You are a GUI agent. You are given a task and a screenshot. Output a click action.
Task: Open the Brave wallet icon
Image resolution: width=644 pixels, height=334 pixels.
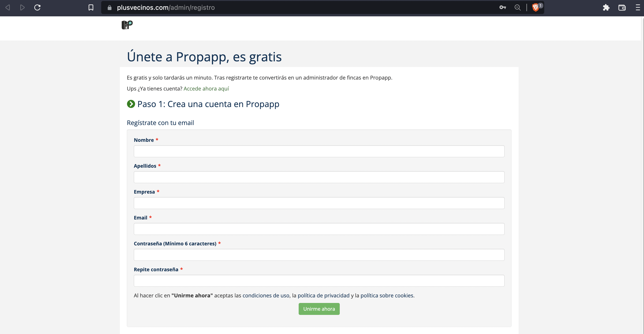(622, 7)
